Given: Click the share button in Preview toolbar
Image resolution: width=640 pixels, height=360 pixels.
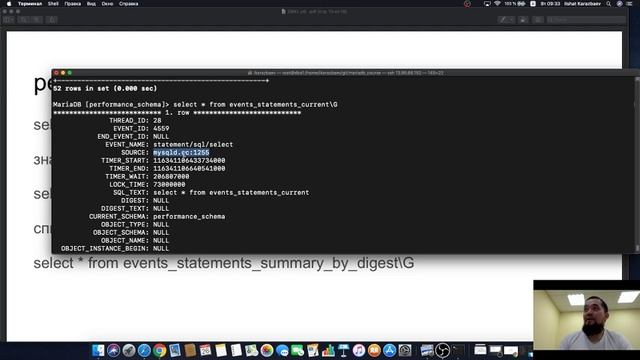Looking at the screenshot, I should [x=523, y=20].
